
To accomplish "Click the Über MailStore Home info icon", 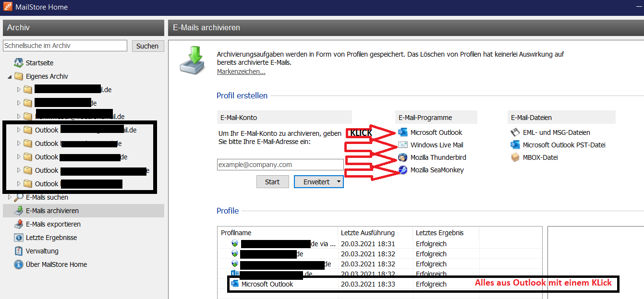I will pyautogui.click(x=19, y=264).
